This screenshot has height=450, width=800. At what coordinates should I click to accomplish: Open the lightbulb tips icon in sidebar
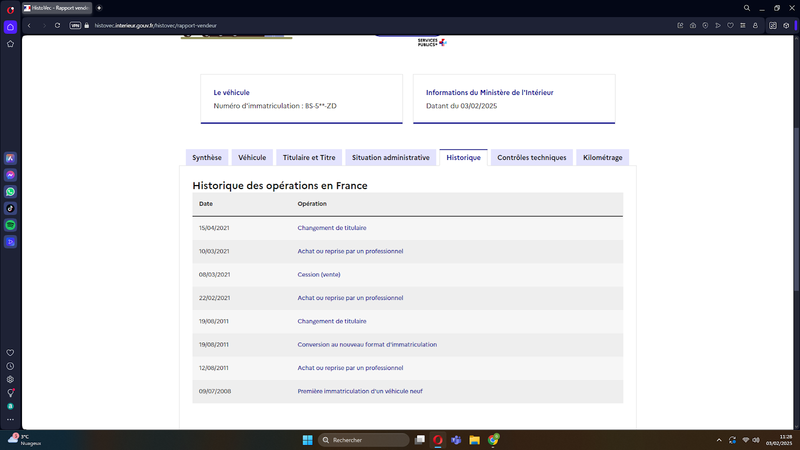click(10, 393)
